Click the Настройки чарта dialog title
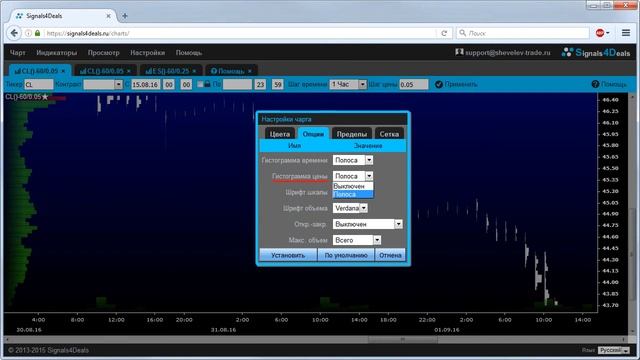640x360 pixels. (x=286, y=119)
